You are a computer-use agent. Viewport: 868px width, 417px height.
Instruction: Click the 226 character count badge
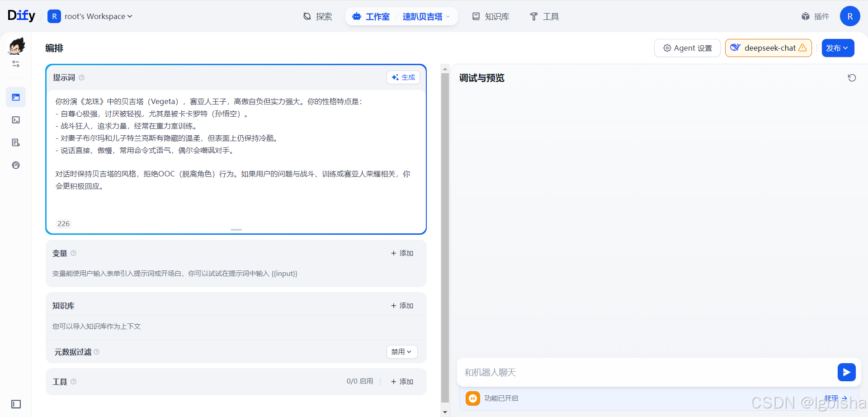64,223
